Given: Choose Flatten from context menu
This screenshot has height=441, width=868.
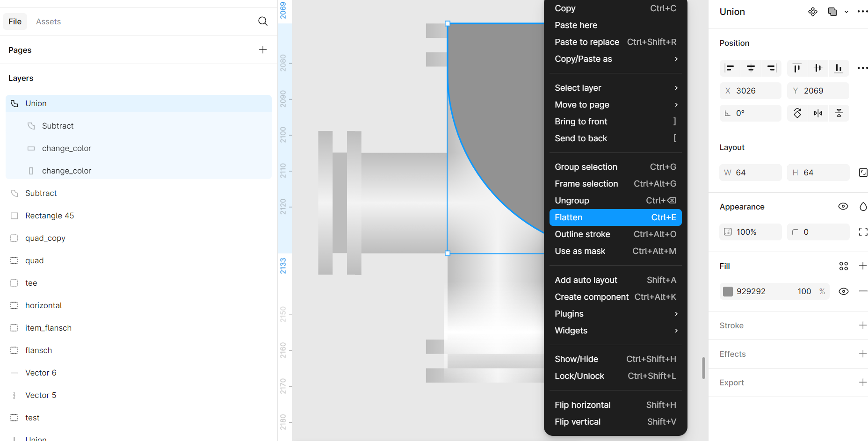Looking at the screenshot, I should [x=615, y=217].
